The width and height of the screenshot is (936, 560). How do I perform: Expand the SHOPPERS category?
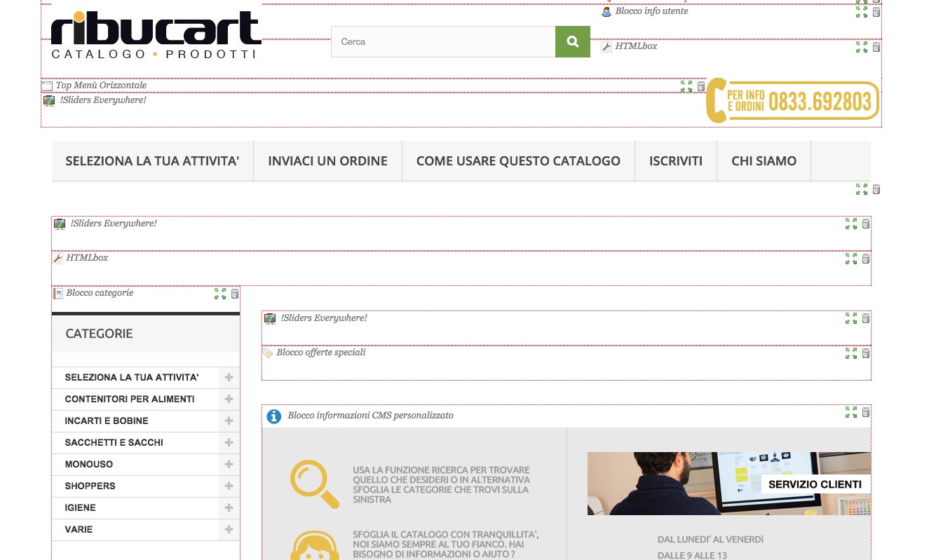click(229, 486)
